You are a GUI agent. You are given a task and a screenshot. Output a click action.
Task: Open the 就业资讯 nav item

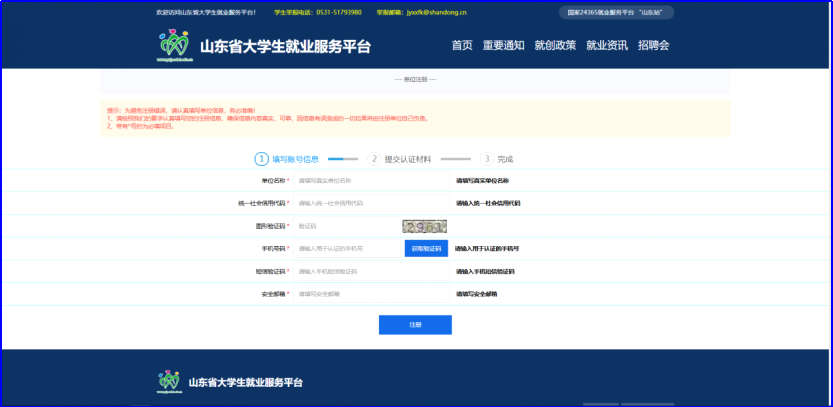[607, 45]
